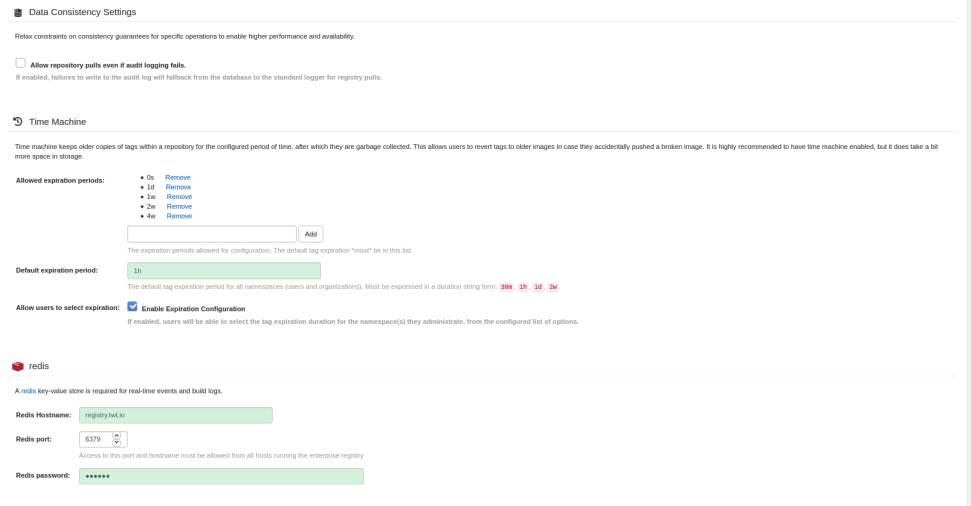
Task: Focus the new expiration period input
Action: pos(212,234)
